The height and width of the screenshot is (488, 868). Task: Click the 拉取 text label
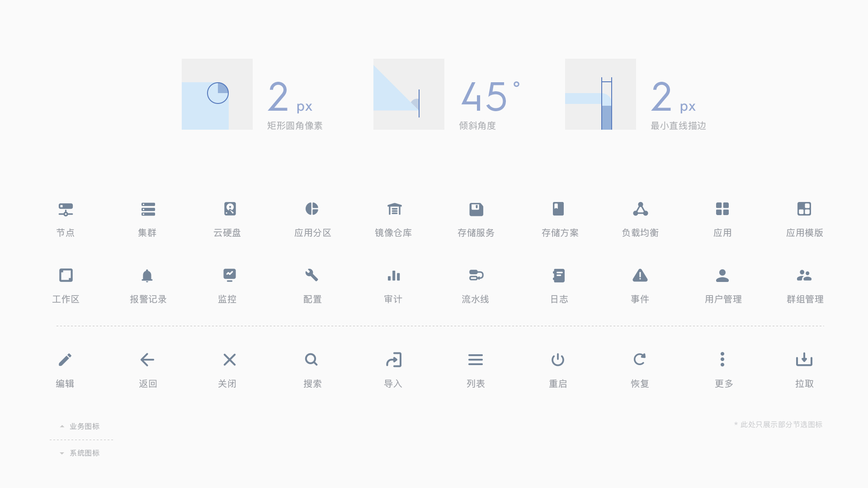pyautogui.click(x=804, y=384)
